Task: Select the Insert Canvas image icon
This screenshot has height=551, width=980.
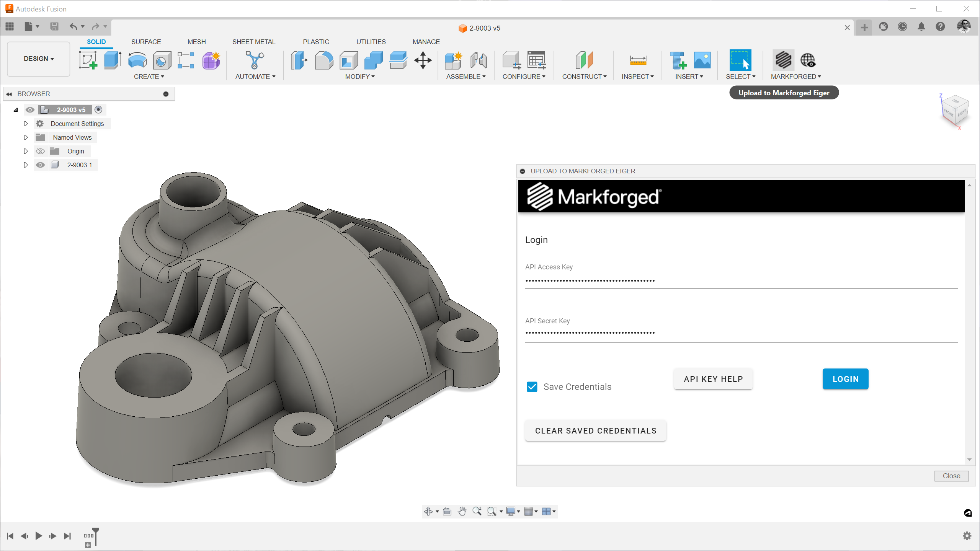Action: [x=702, y=60]
